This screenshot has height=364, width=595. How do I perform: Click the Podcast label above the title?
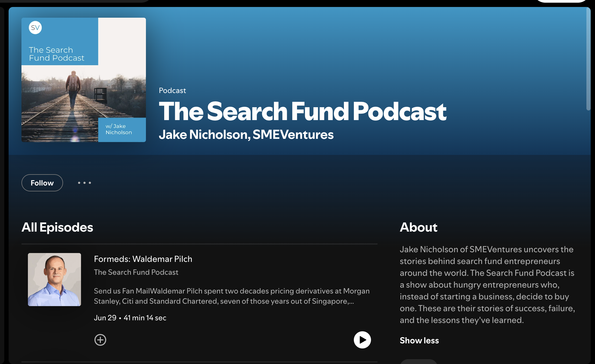coord(172,91)
